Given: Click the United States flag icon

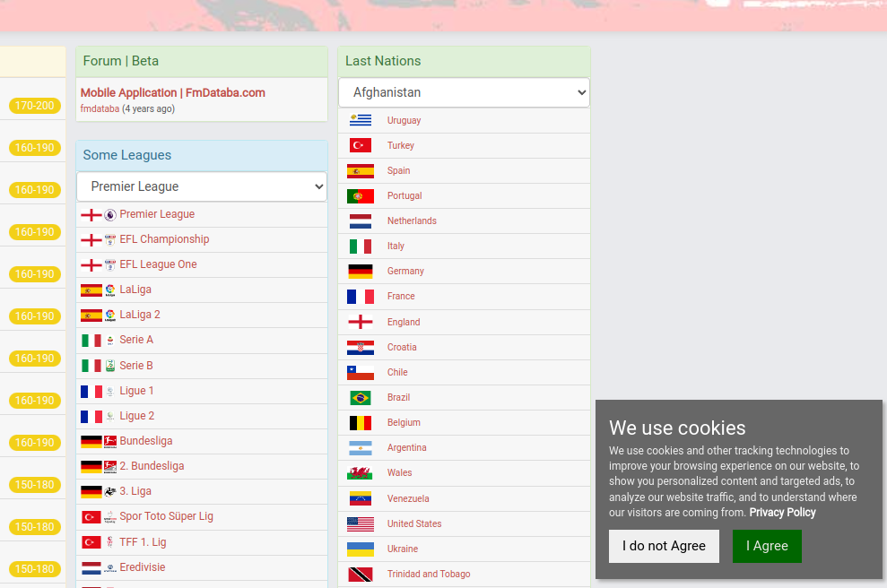Looking at the screenshot, I should click(361, 523).
